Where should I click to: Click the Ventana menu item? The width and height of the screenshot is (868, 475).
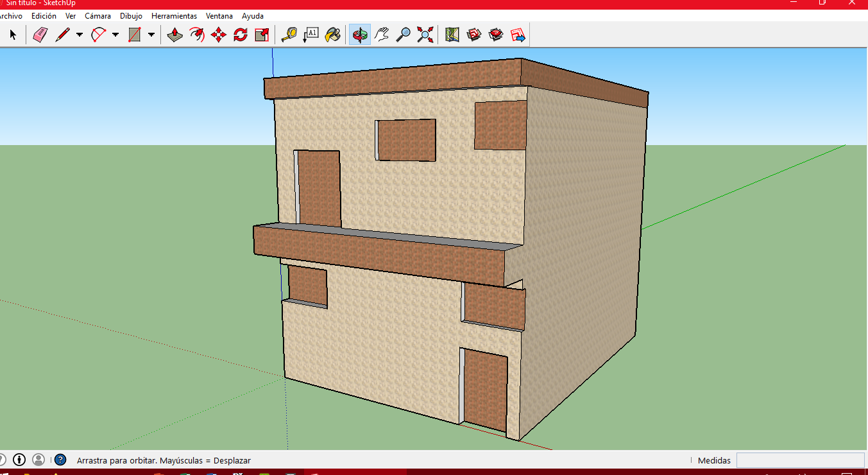click(x=219, y=15)
